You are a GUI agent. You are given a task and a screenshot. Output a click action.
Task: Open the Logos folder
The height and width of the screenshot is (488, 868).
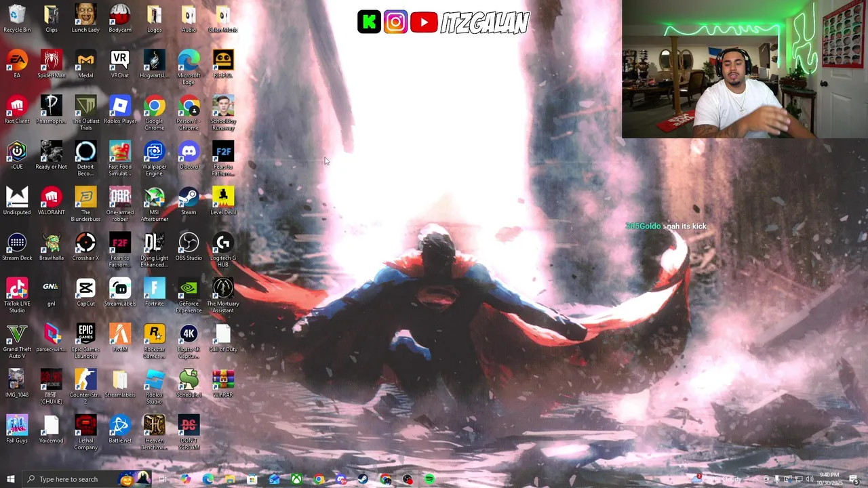[x=155, y=19]
